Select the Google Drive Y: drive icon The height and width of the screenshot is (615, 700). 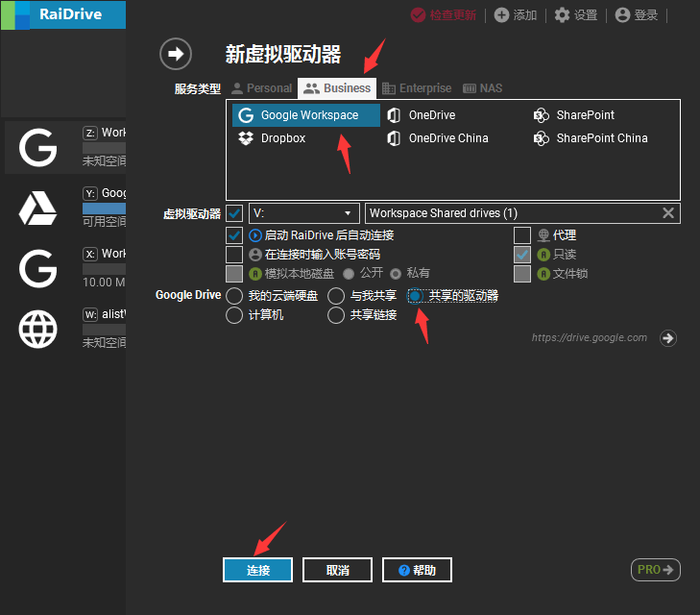coord(38,209)
